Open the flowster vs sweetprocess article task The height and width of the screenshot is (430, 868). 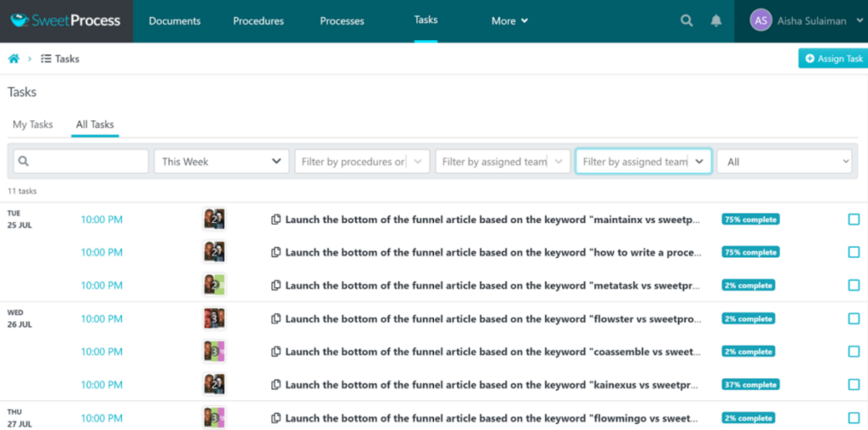(493, 319)
